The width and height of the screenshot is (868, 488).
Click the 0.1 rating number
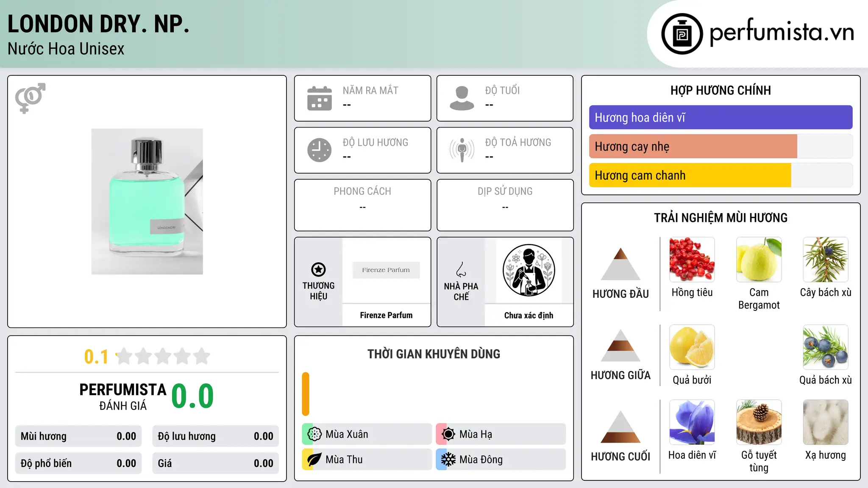[96, 357]
